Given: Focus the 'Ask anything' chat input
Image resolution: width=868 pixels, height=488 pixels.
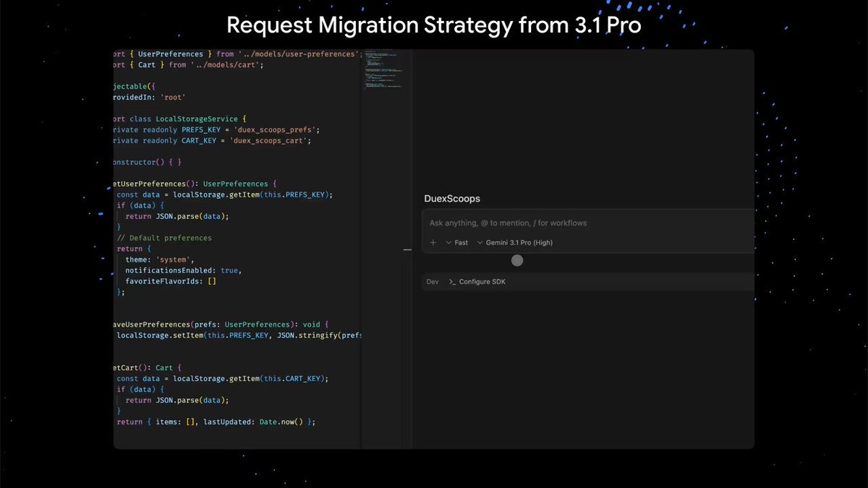Looking at the screenshot, I should point(587,223).
